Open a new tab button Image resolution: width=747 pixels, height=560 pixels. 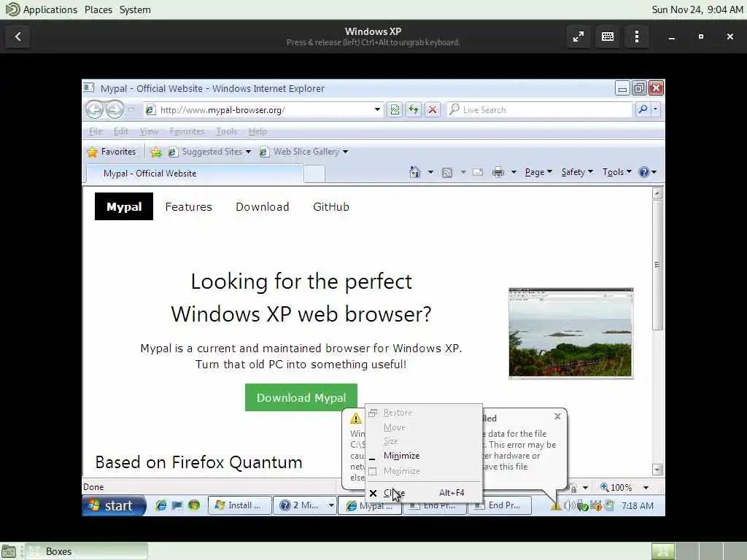point(314,174)
